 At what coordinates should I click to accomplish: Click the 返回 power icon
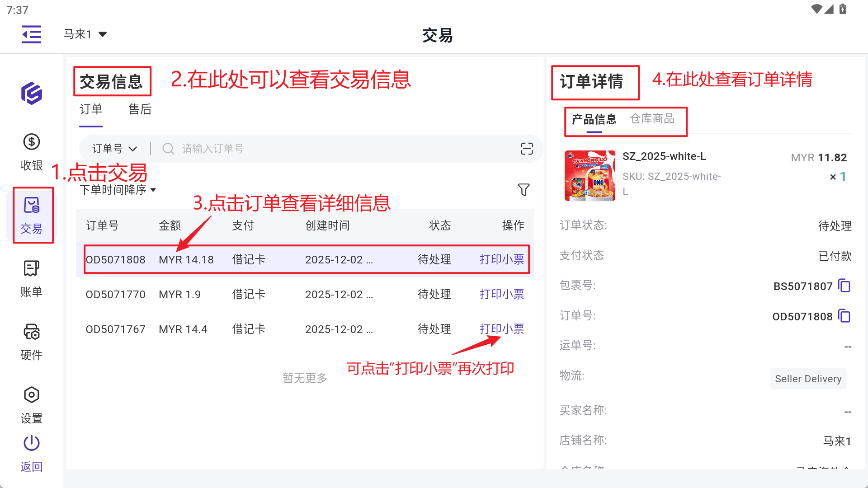tap(31, 444)
